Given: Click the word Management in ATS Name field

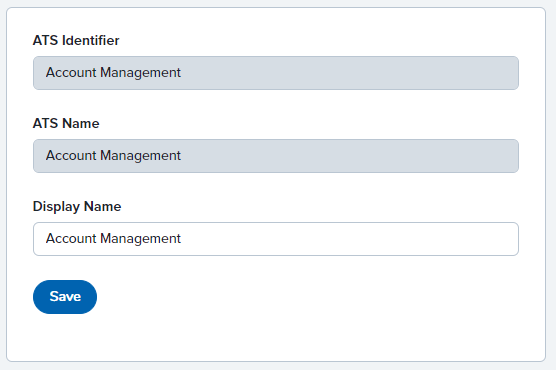Looking at the screenshot, I should (140, 156).
